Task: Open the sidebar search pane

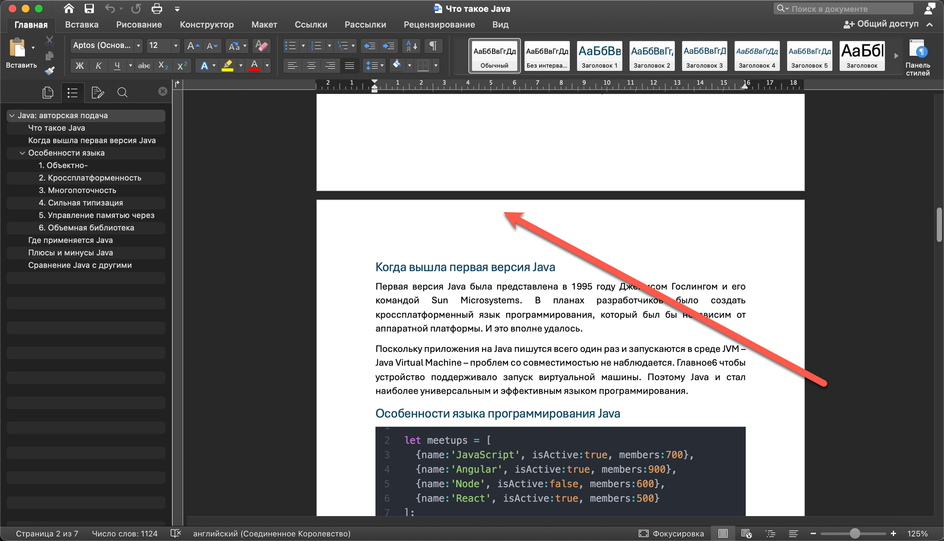Action: coord(122,92)
